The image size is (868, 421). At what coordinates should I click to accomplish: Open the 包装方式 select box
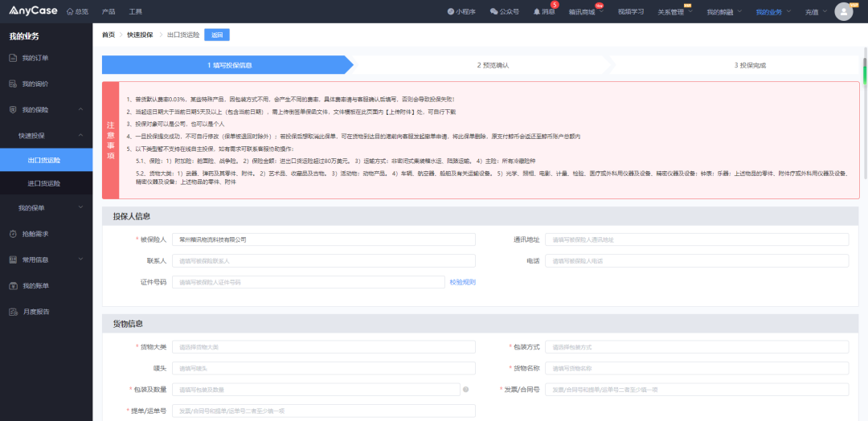click(x=697, y=347)
